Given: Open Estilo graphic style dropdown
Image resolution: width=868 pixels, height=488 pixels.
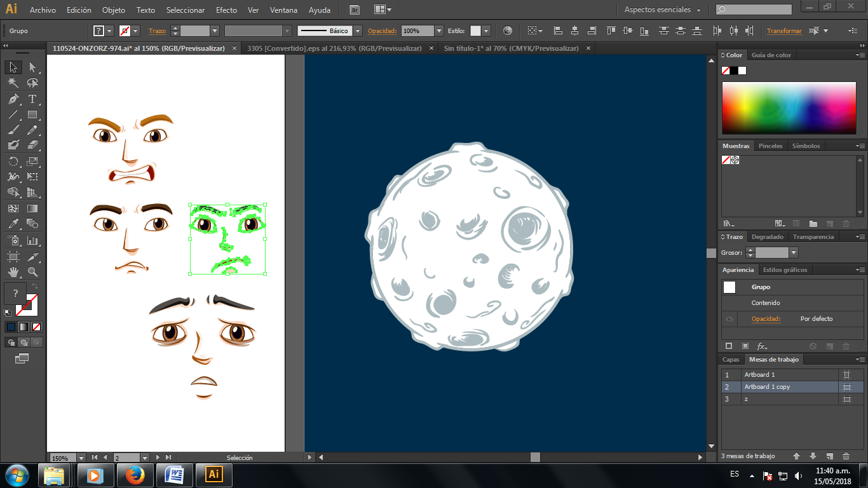Looking at the screenshot, I should (486, 30).
